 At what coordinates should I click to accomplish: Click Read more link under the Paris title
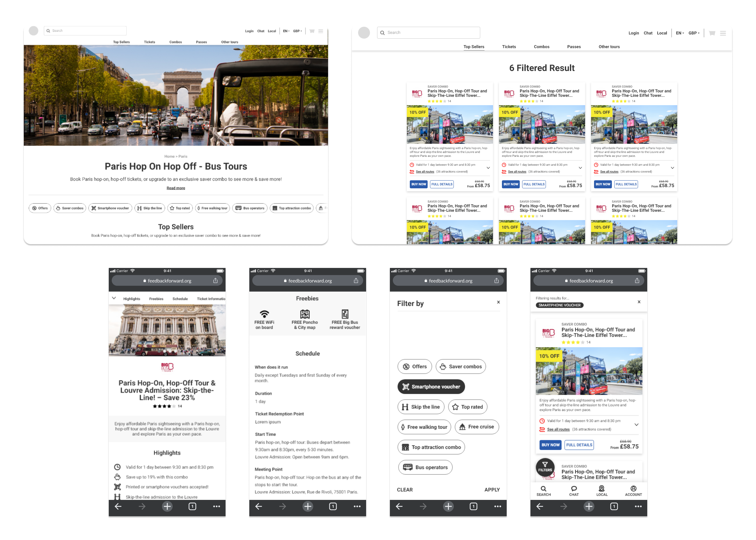[176, 188]
